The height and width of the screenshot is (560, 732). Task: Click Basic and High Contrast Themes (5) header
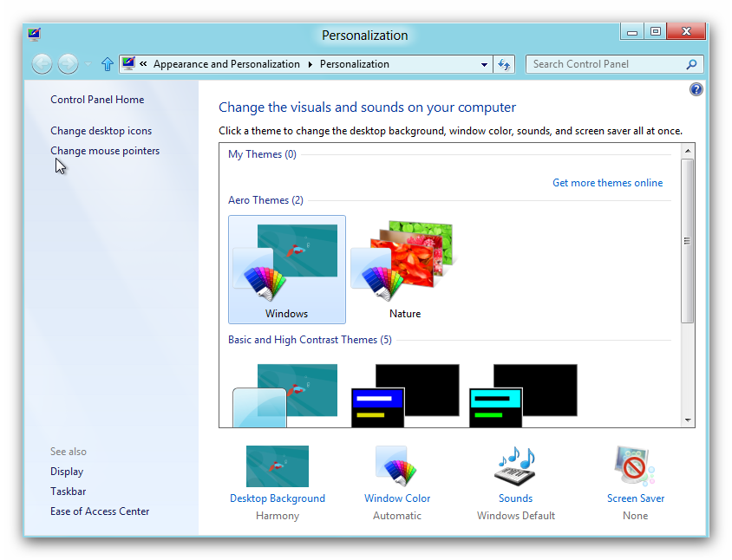[310, 340]
